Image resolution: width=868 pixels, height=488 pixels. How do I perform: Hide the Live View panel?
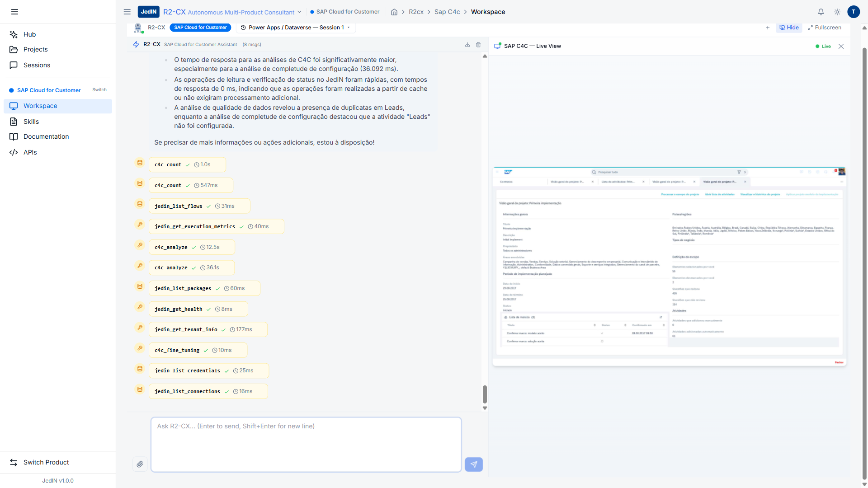pyautogui.click(x=789, y=28)
